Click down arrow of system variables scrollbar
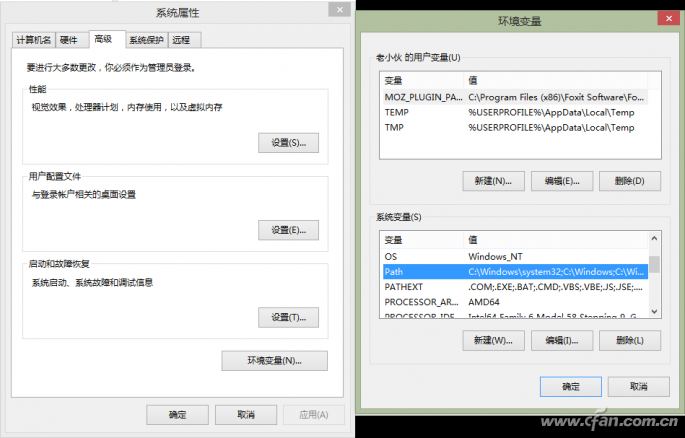Image resolution: width=685 pixels, height=438 pixels. 654,311
